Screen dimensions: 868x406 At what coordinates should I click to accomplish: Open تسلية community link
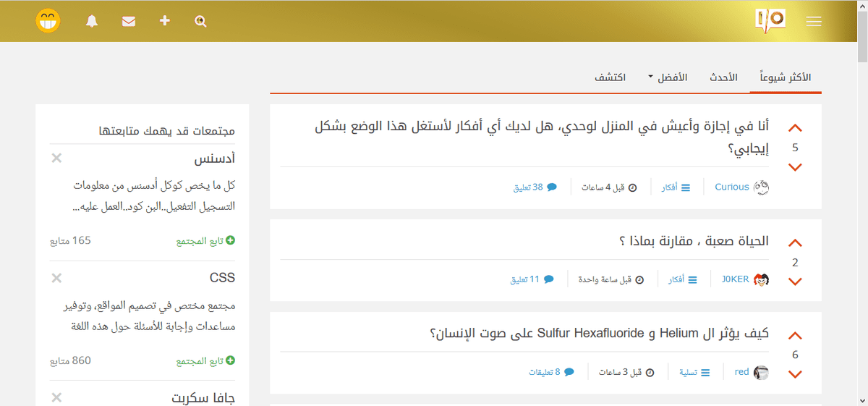(694, 372)
